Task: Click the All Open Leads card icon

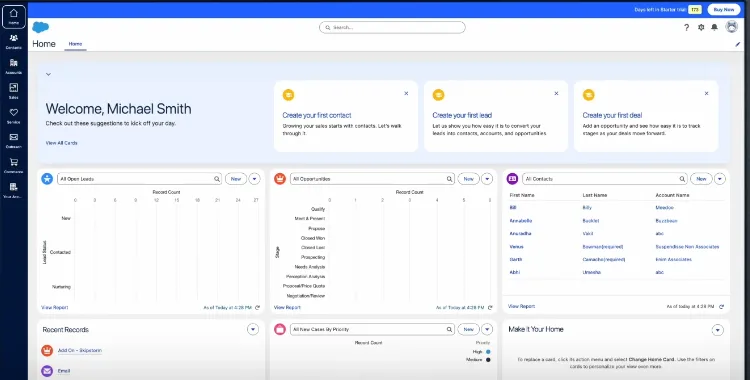Action: [47, 179]
